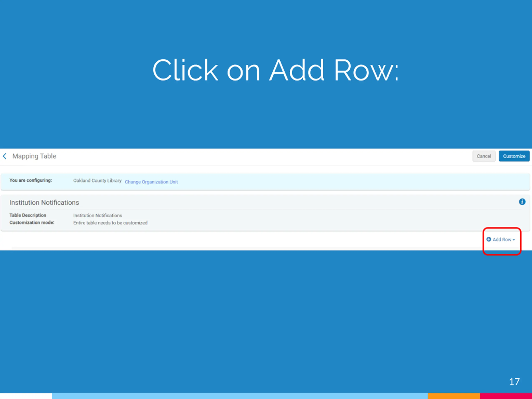
Task: Expand the Add Row dropdown
Action: 501,239
